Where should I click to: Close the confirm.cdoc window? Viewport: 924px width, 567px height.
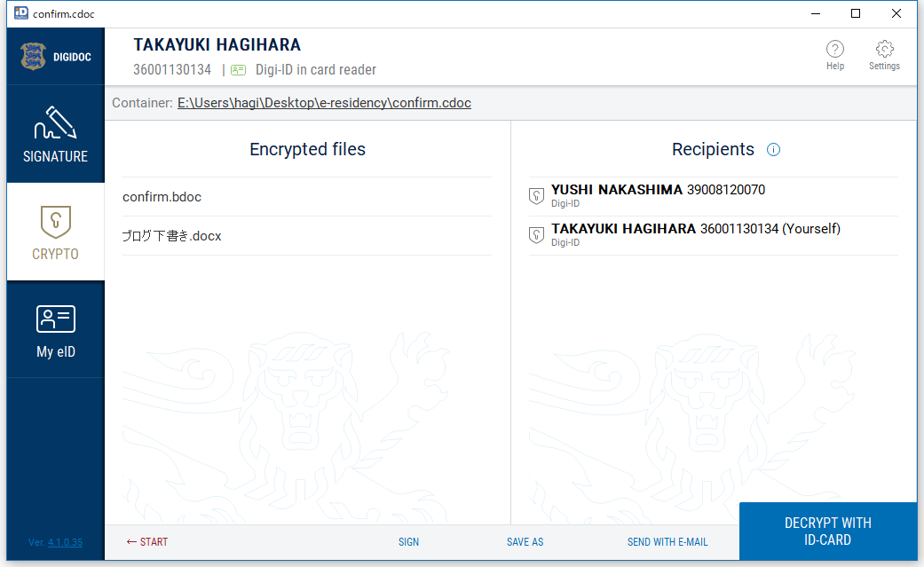point(896,13)
